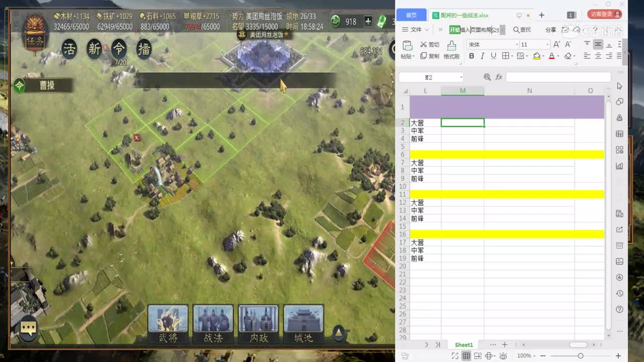644x362 pixels.
Task: Activate the 格式刷 format painter
Action: (451, 50)
